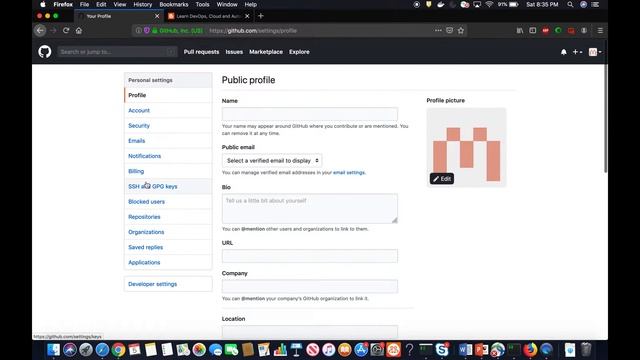
Task: Open Saved replies settings
Action: 168,247
